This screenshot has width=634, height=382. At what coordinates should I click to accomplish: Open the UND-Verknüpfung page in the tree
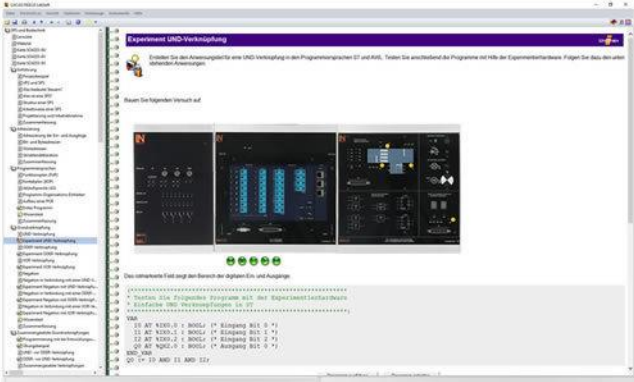pos(39,234)
